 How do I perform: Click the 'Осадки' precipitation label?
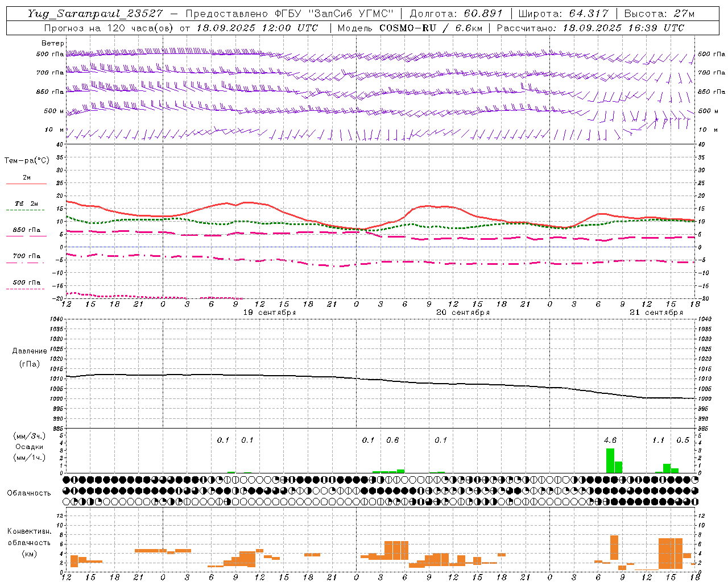(x=30, y=447)
